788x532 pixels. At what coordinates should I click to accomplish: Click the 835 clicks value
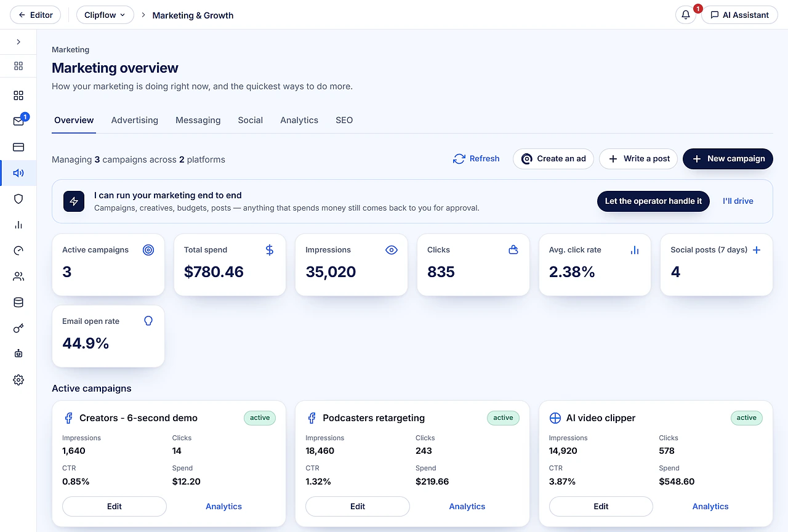(441, 272)
